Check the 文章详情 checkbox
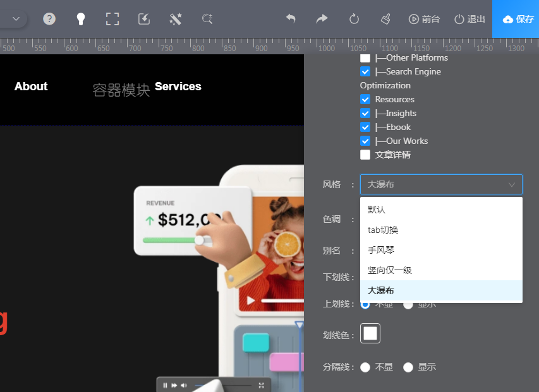Image resolution: width=539 pixels, height=392 pixels. (x=365, y=155)
